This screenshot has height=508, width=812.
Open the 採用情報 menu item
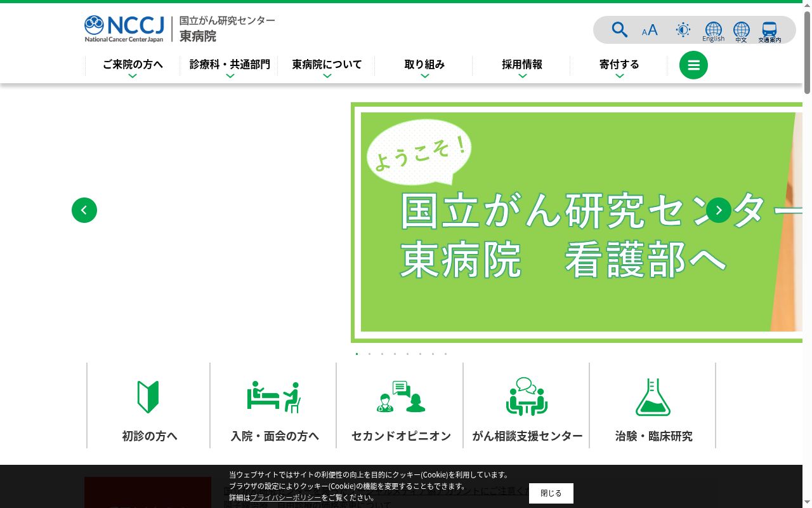point(522,66)
